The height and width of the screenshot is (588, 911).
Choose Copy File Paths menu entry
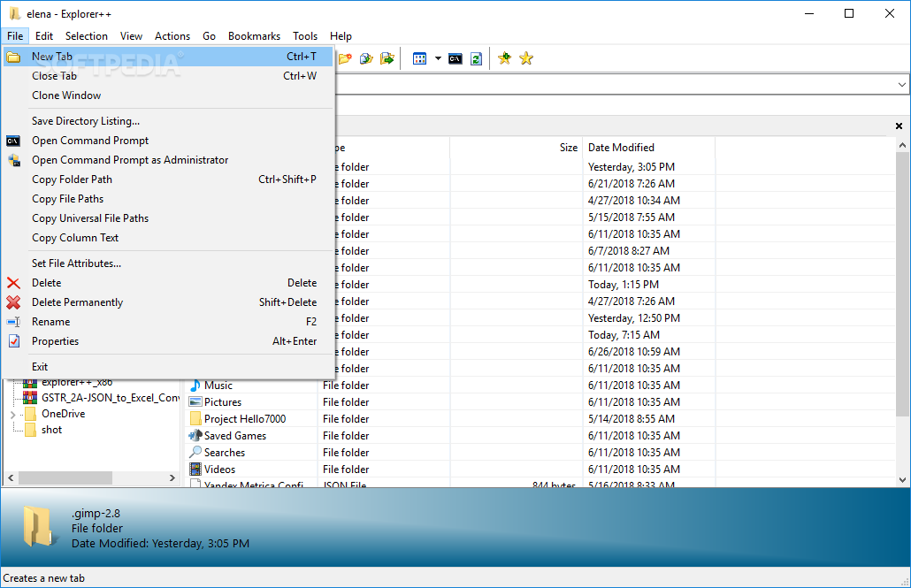168,199
